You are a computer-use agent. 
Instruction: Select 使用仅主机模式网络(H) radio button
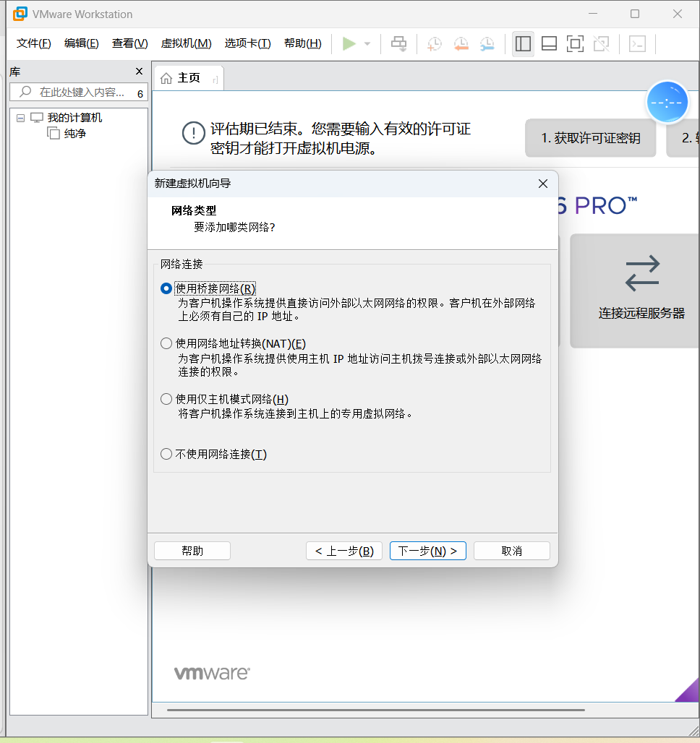(x=166, y=399)
